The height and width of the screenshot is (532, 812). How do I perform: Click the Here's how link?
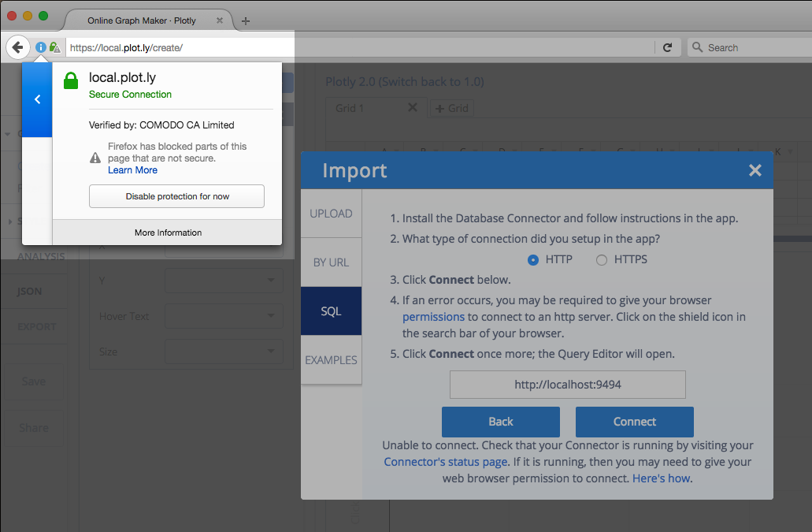coord(662,478)
